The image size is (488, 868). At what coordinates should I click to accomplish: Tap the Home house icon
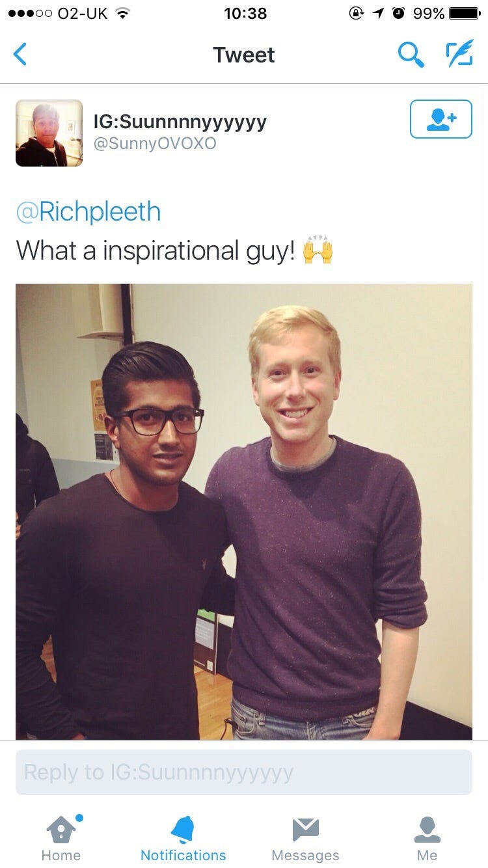pyautogui.click(x=61, y=829)
